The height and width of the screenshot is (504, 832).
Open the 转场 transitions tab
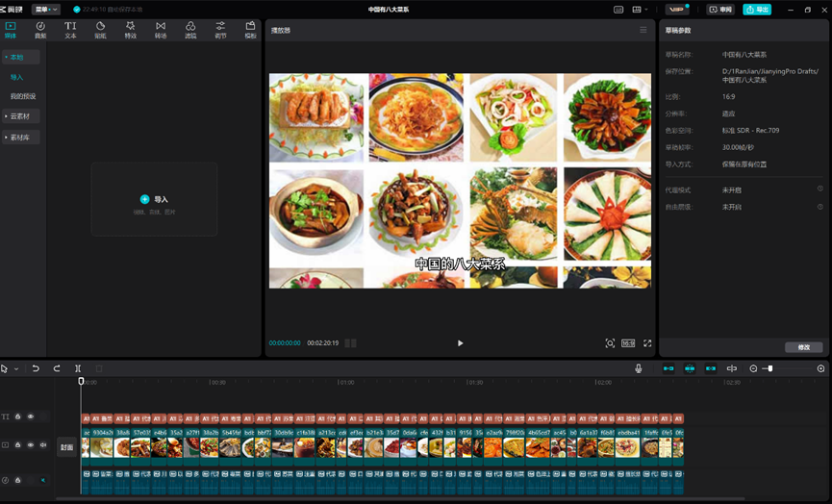click(x=161, y=30)
